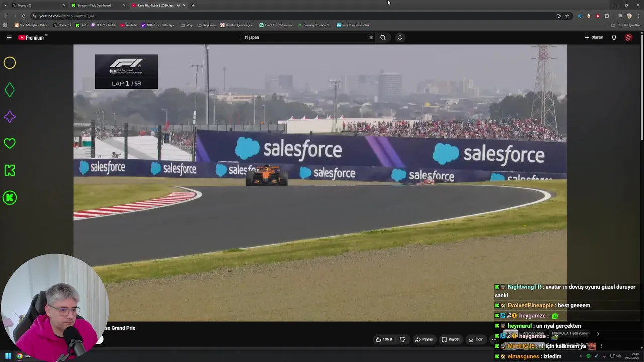Show hidden tray icons chevron
Image resolution: width=644 pixels, height=362 pixels.
tap(580, 356)
